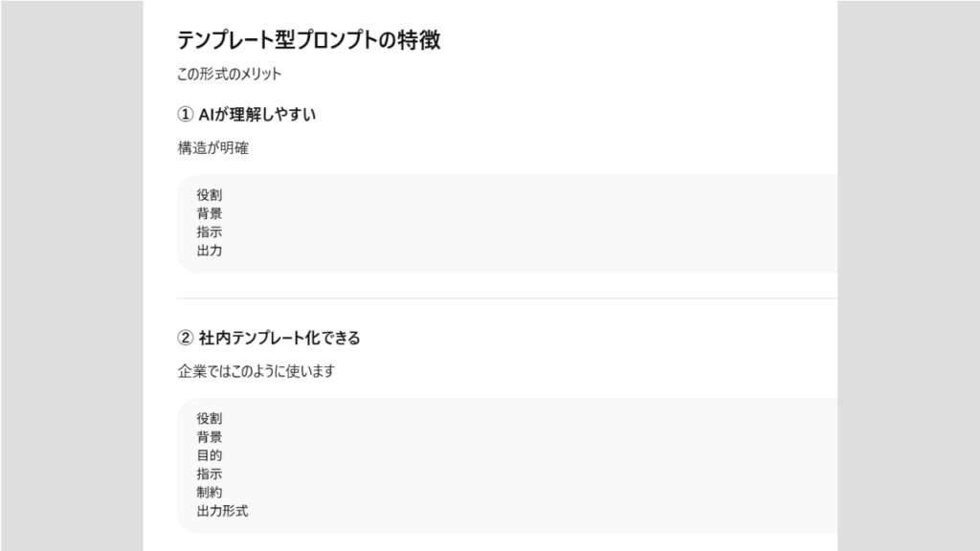Click the horizontal divider between sections
This screenshot has width=980, height=551.
coord(507,298)
